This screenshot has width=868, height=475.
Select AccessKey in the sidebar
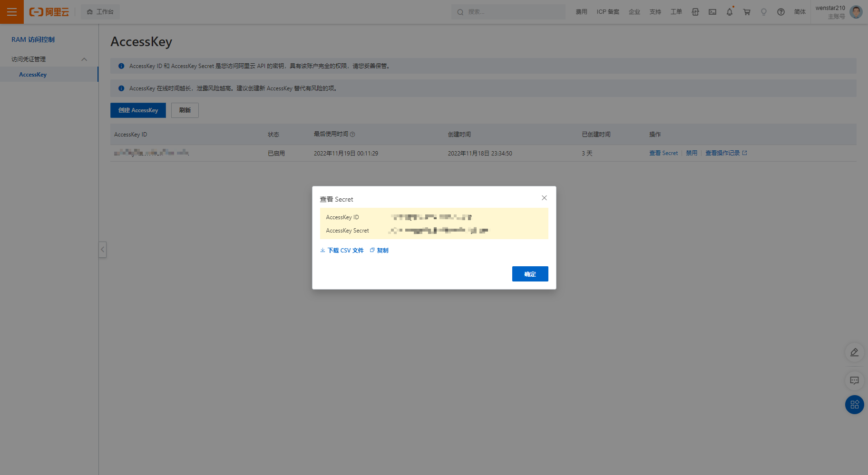tap(33, 75)
